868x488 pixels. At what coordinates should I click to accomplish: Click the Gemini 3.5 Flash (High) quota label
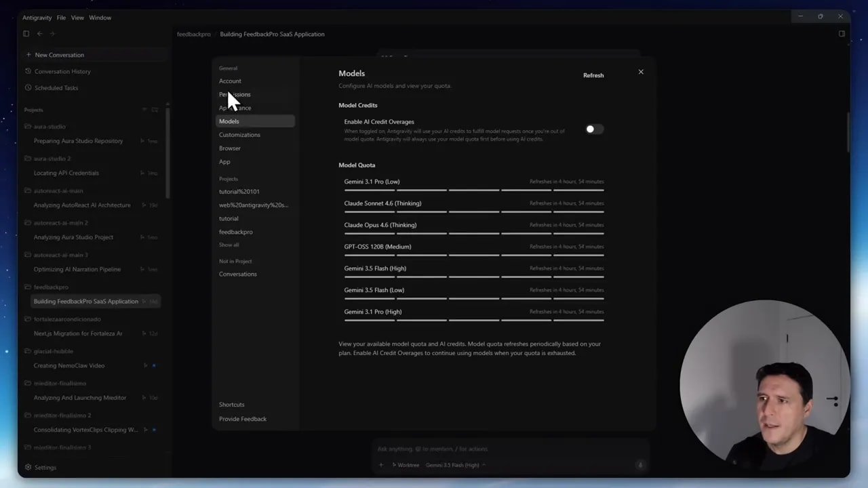pyautogui.click(x=375, y=268)
